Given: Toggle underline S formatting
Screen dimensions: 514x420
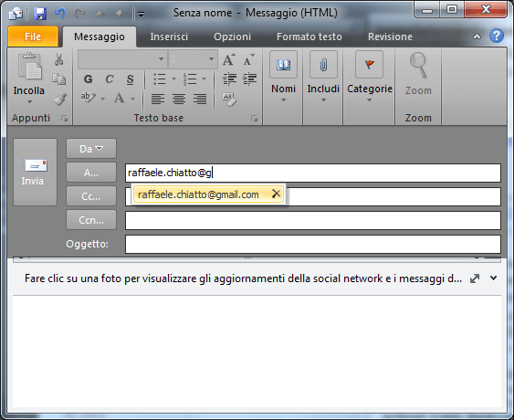Looking at the screenshot, I should coord(131,79).
